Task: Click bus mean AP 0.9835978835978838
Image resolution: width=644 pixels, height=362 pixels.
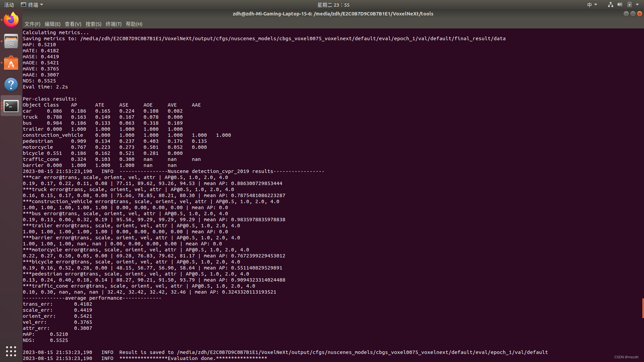Action: pyautogui.click(x=258, y=220)
